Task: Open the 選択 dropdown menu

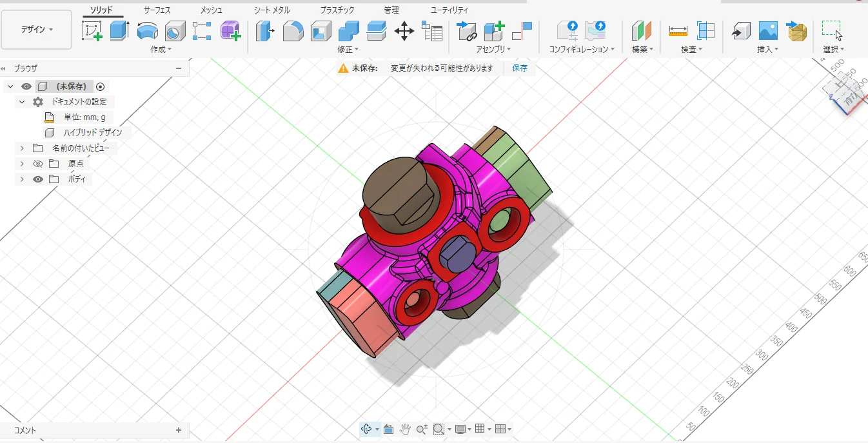Action: (x=833, y=49)
